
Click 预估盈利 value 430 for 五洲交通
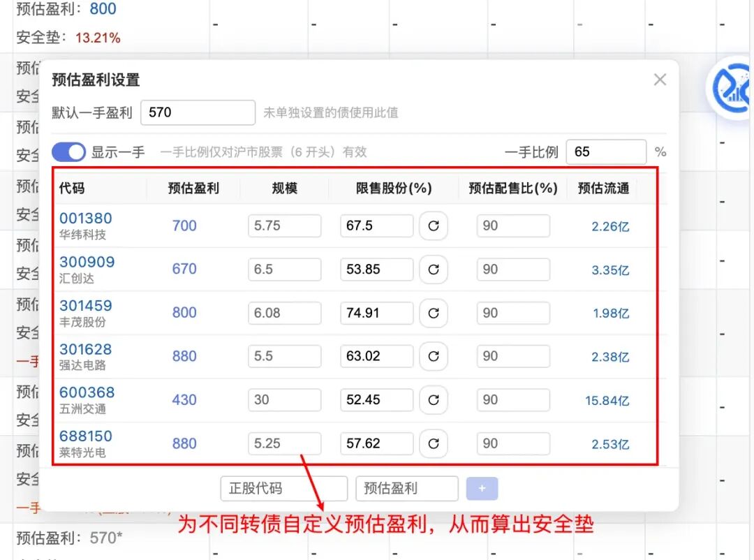point(184,400)
